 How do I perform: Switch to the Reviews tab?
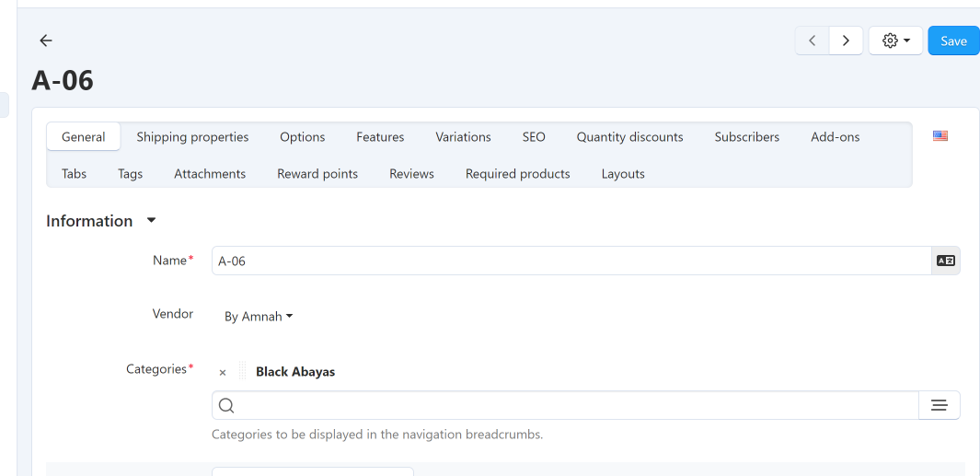click(411, 174)
